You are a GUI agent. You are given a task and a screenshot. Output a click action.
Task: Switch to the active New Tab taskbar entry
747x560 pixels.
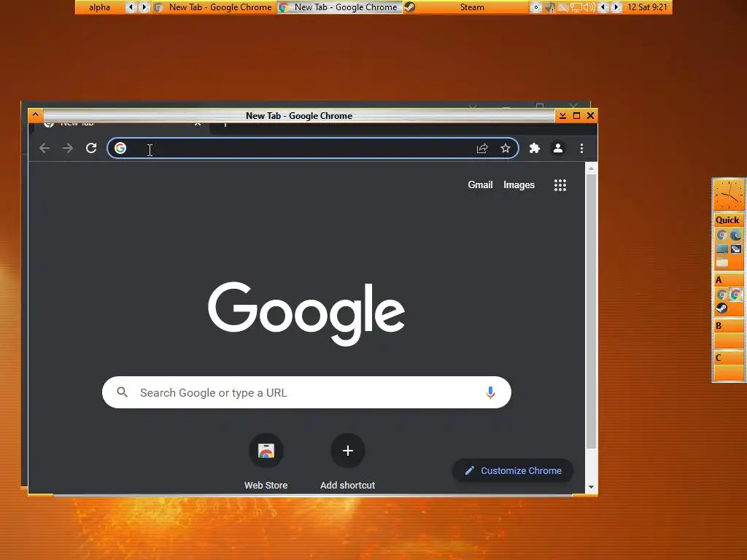340,7
